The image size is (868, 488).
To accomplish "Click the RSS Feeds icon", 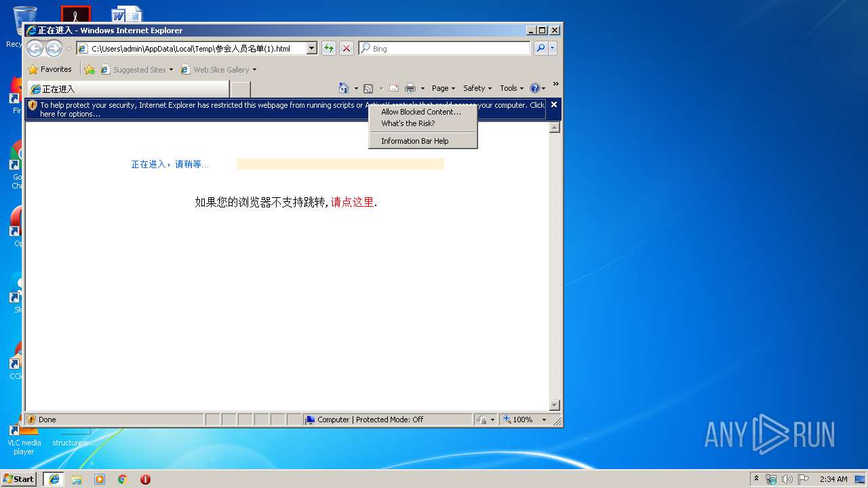I will pos(368,88).
